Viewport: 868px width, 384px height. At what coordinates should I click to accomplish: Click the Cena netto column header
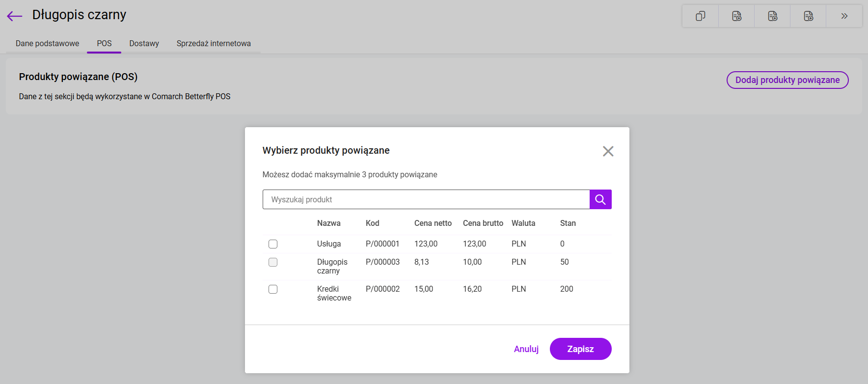pyautogui.click(x=433, y=223)
